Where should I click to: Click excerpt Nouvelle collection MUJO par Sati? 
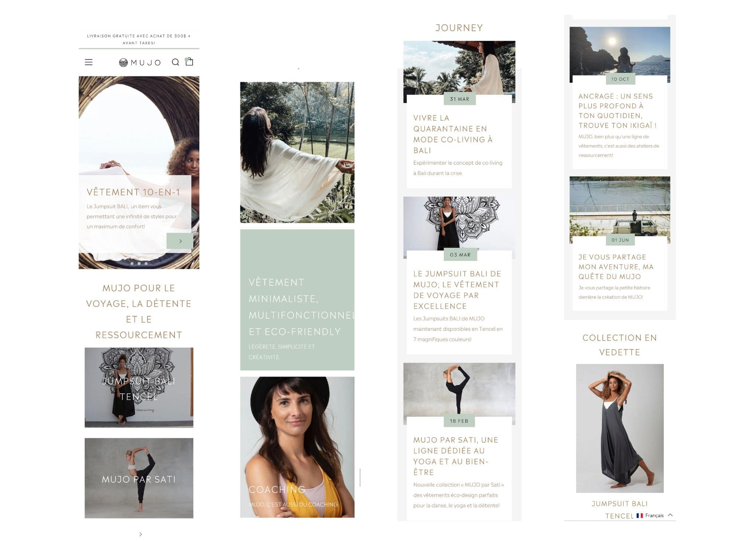(x=458, y=495)
